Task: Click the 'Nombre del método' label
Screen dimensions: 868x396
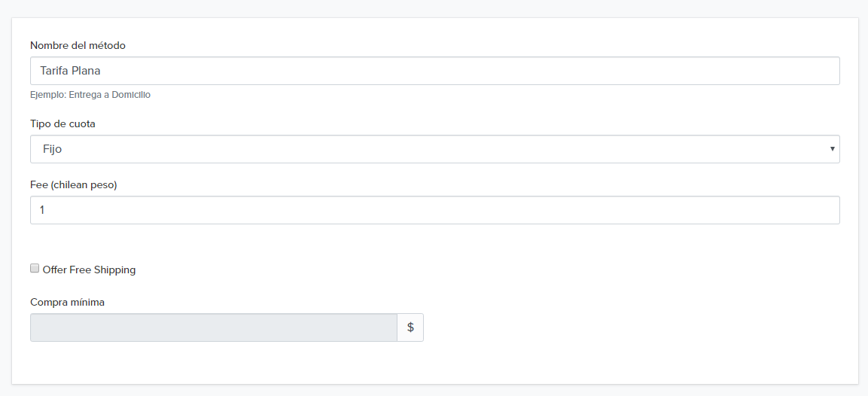Action: click(x=78, y=45)
